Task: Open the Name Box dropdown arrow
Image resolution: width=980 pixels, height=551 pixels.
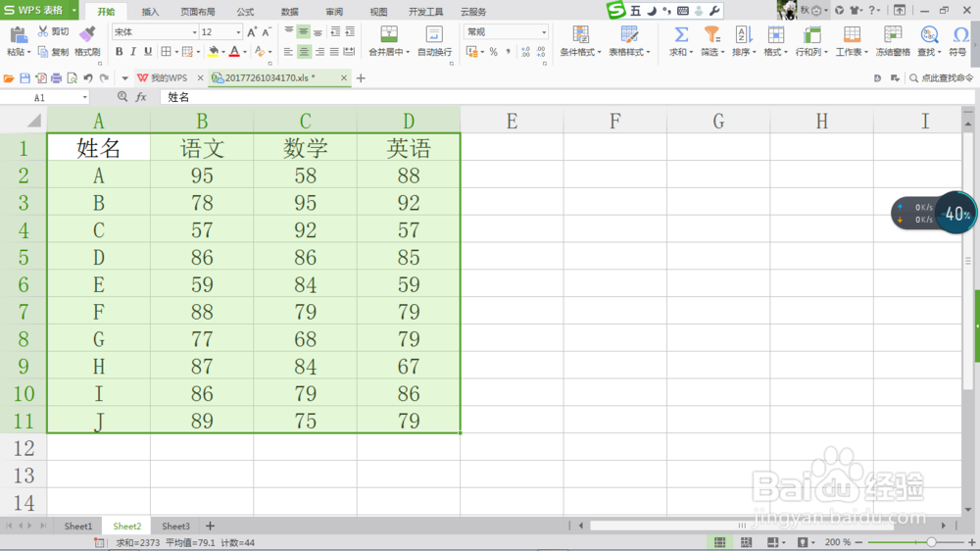Action: click(x=84, y=98)
